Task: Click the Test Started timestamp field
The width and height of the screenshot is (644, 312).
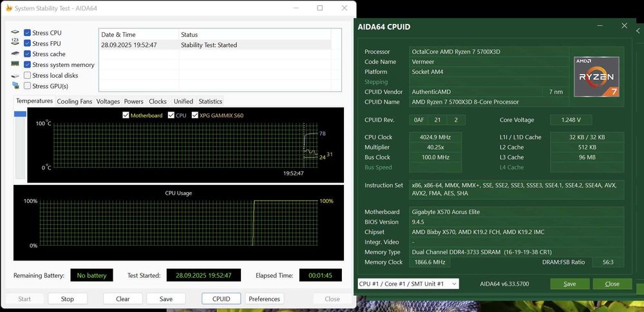Action: coord(204,275)
